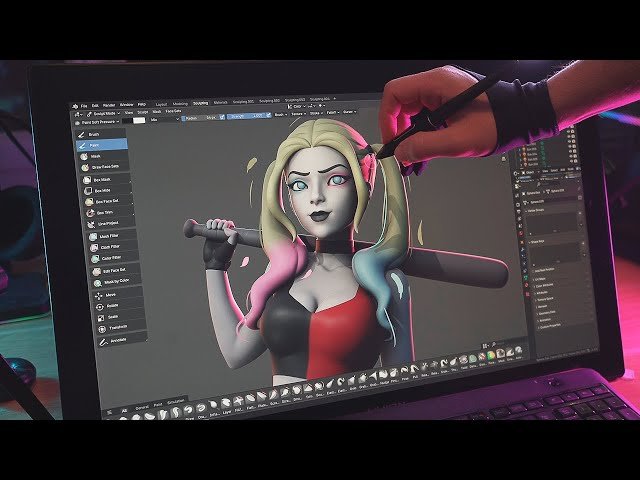Viewport: 640px width, 480px height.
Task: Click the Add Rest Position button
Action: coord(544,270)
